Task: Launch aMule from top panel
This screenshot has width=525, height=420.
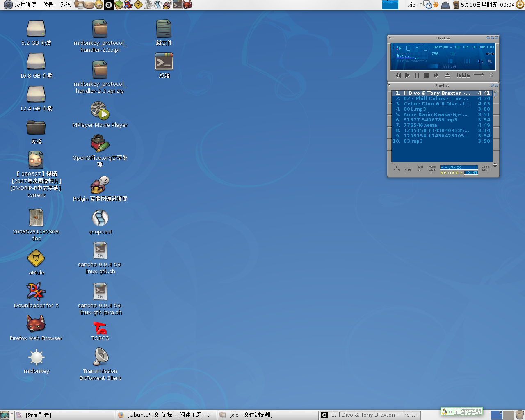Action: coord(138,5)
